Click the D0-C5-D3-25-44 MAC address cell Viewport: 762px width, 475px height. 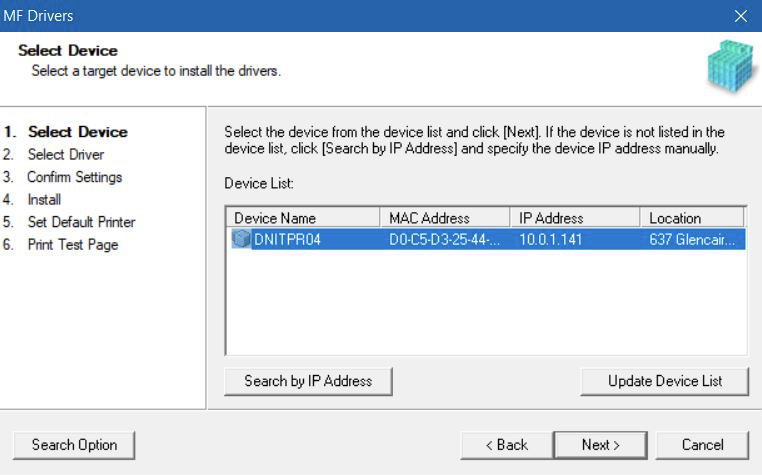444,239
